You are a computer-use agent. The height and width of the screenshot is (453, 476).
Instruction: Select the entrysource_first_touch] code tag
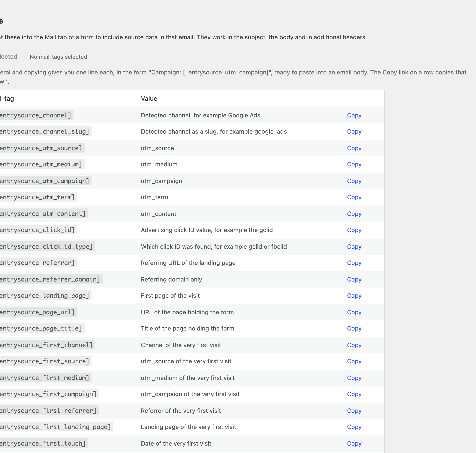pos(44,444)
